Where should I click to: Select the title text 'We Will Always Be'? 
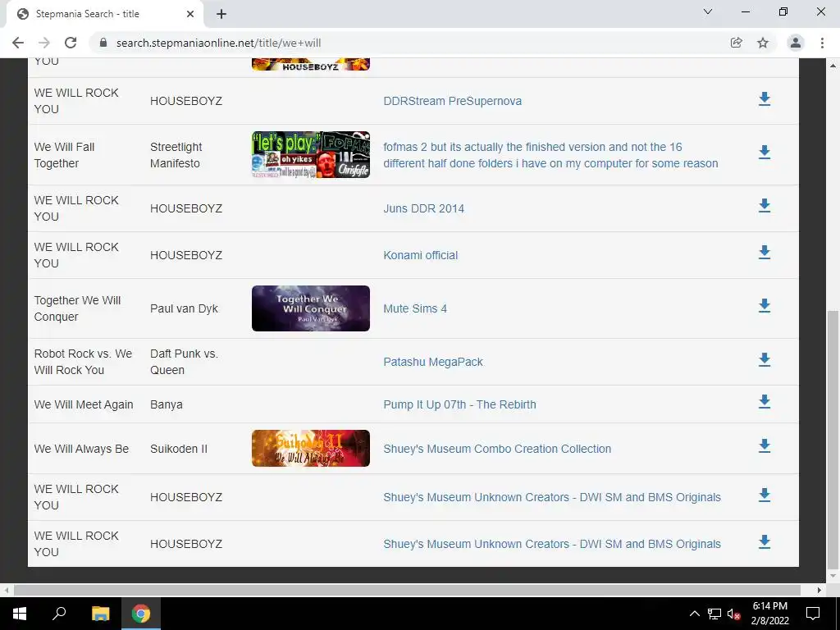(81, 449)
